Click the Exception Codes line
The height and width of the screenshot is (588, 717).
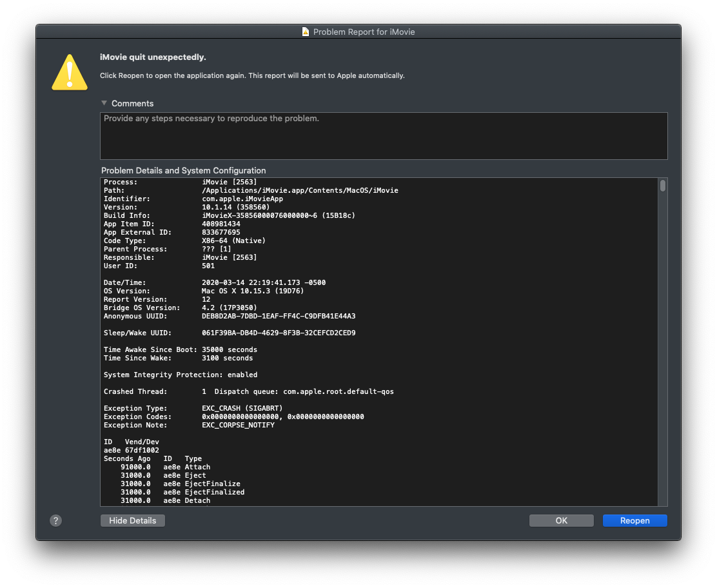pos(233,416)
